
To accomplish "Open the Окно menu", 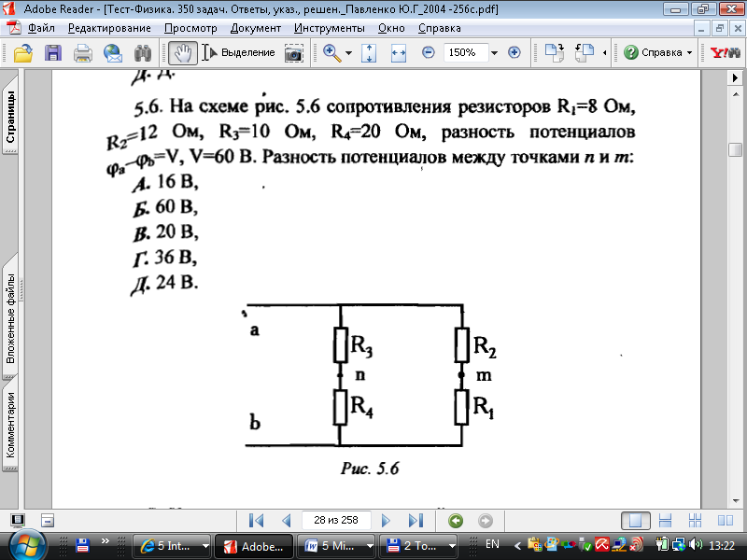I will 391,28.
